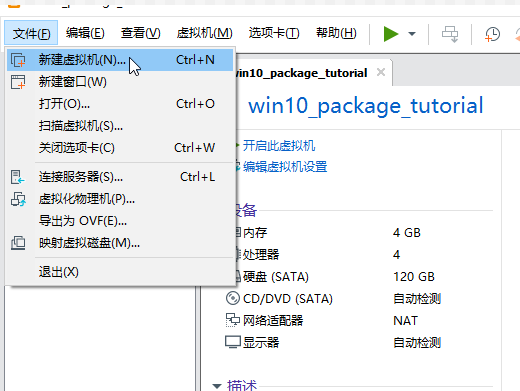Select 连接服务器(S)... entry
The height and width of the screenshot is (391, 520).
pos(120,177)
